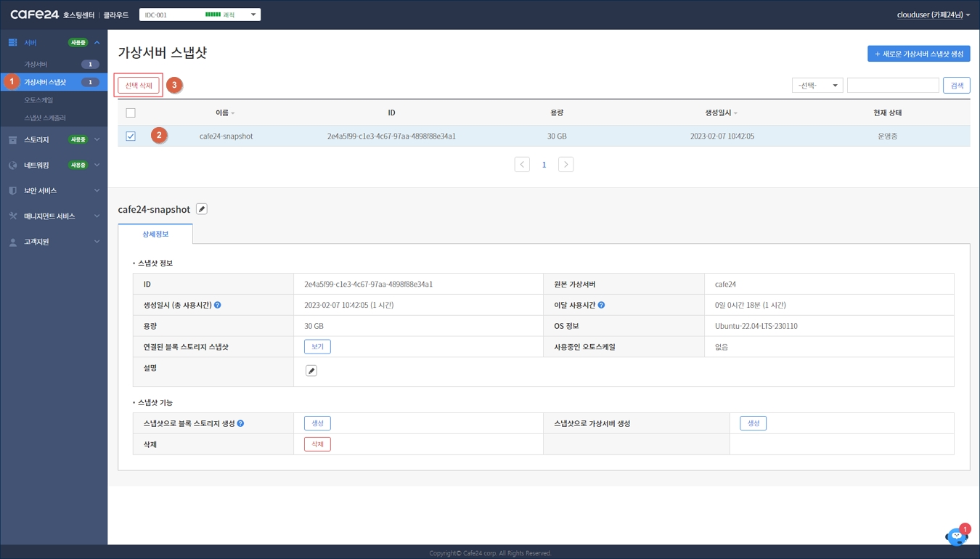
Task: Open the -선택- search filter dropdown
Action: tap(817, 86)
